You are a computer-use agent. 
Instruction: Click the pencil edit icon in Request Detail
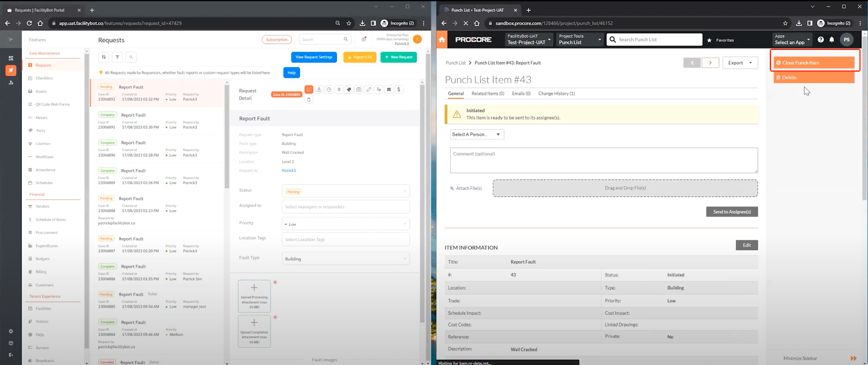coord(369,89)
